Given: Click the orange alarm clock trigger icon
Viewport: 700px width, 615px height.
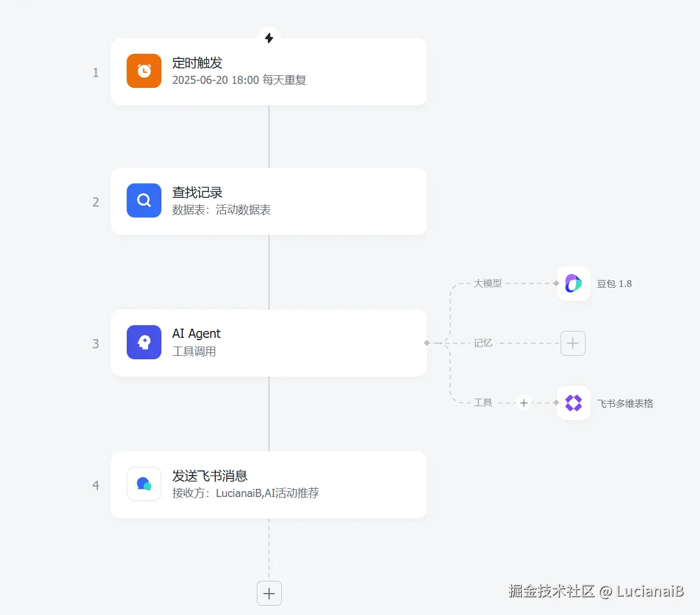Looking at the screenshot, I should [x=144, y=71].
